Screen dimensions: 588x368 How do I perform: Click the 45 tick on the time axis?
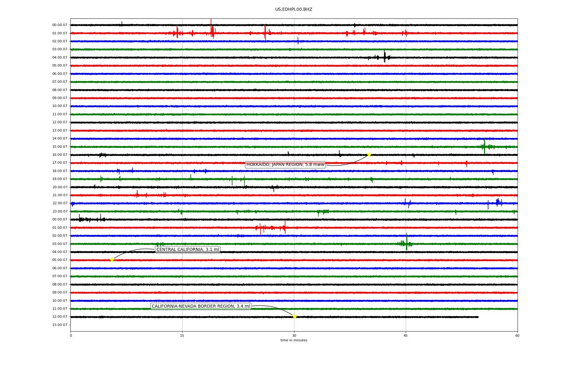coord(406,335)
